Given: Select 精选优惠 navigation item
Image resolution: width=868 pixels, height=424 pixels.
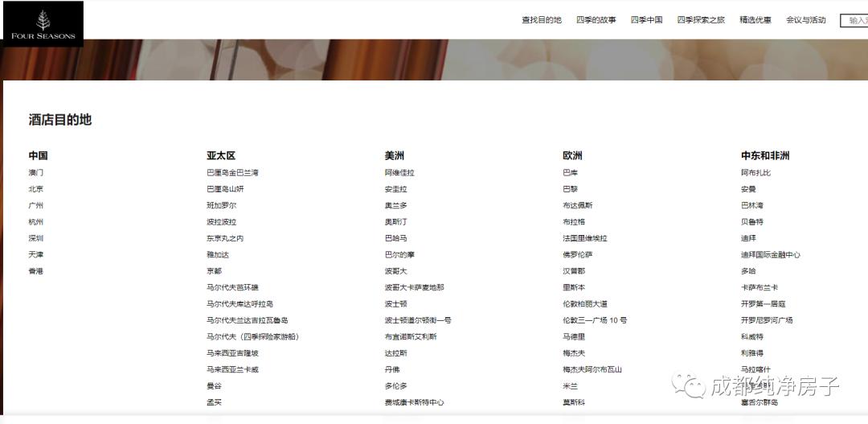Looking at the screenshot, I should point(755,20).
